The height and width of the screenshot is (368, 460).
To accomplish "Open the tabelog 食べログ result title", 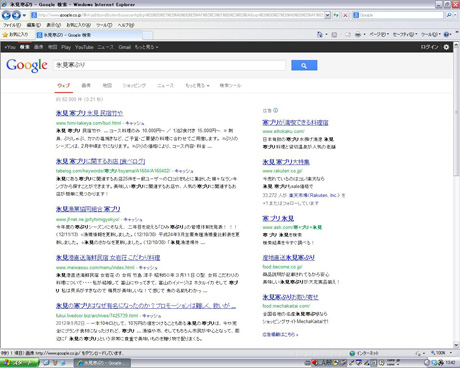I will coord(100,161).
